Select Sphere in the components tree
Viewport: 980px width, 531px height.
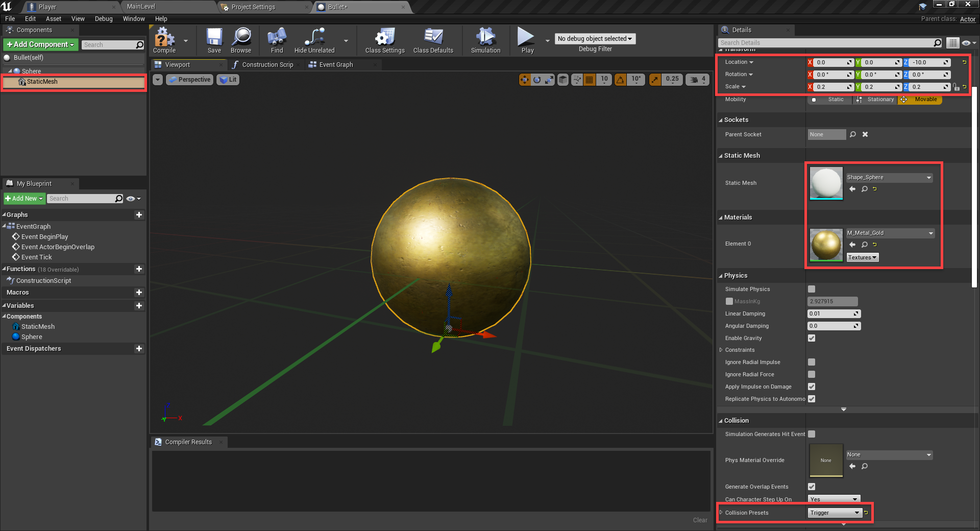(x=31, y=71)
